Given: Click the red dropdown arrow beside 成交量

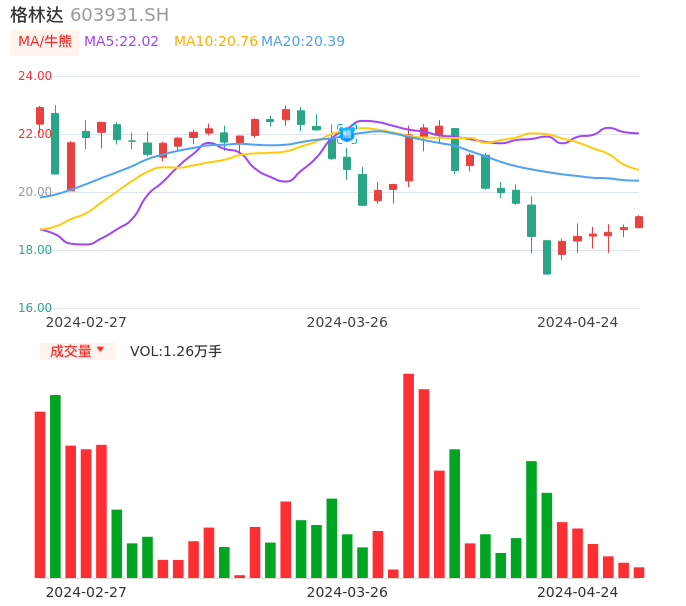Looking at the screenshot, I should point(100,351).
